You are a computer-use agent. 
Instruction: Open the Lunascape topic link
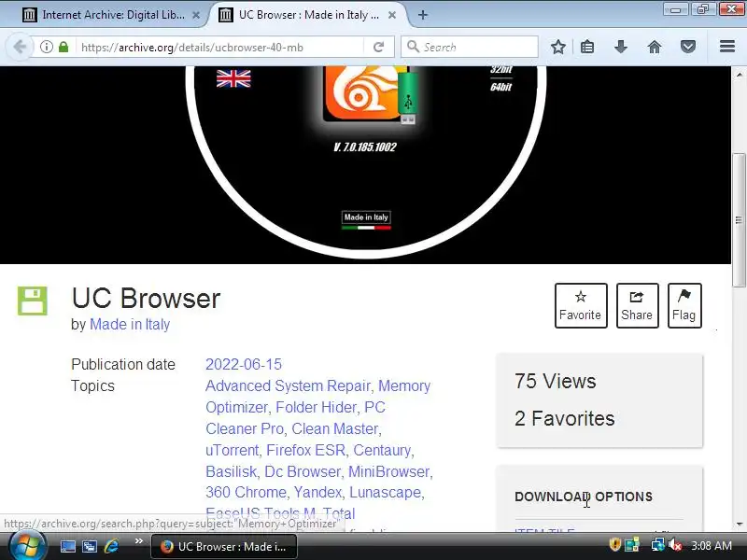(x=385, y=492)
